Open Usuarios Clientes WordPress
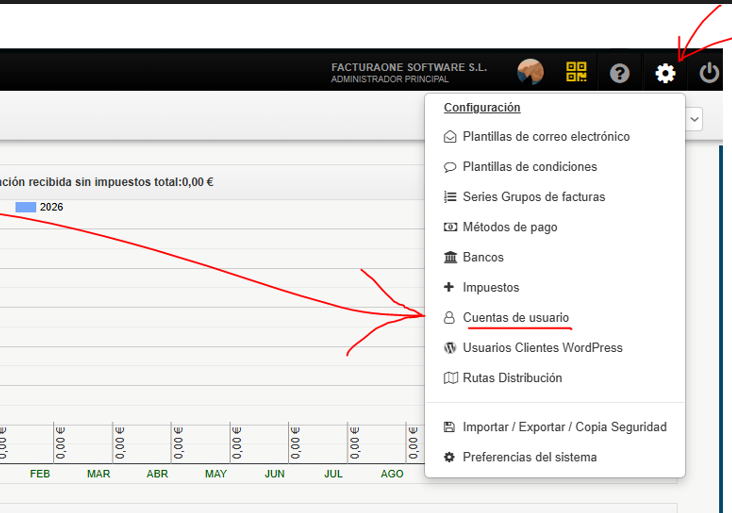Image resolution: width=732 pixels, height=513 pixels. (x=542, y=348)
